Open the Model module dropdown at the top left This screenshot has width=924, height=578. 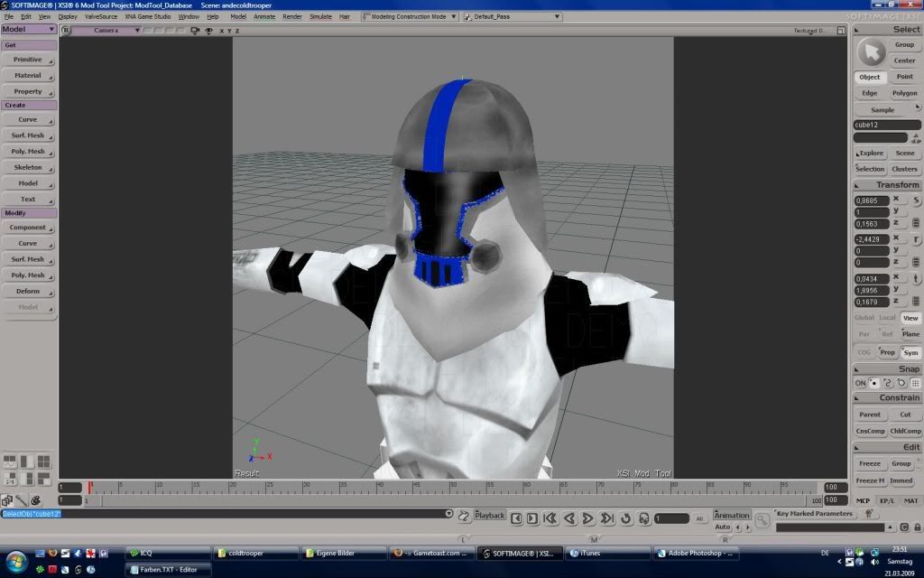(28, 29)
